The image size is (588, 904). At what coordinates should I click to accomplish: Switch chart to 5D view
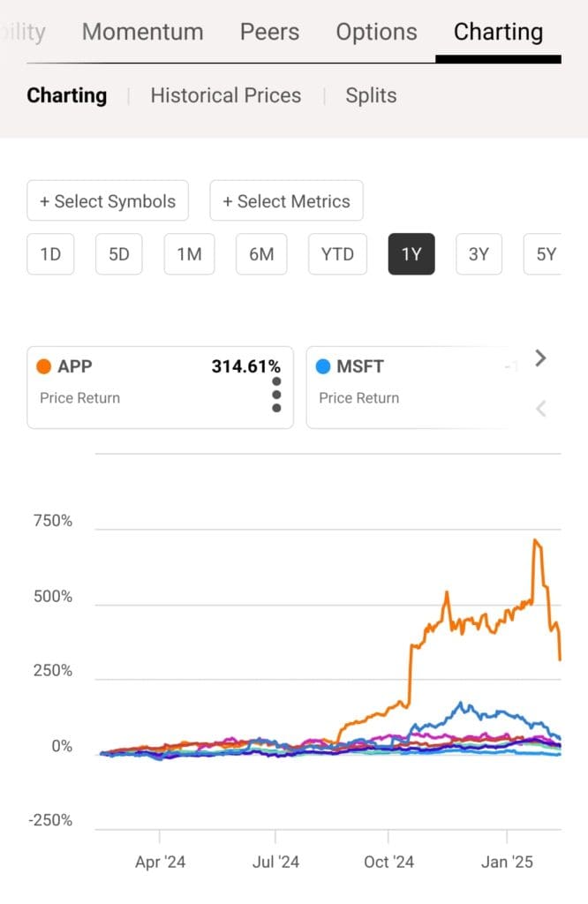click(x=118, y=254)
